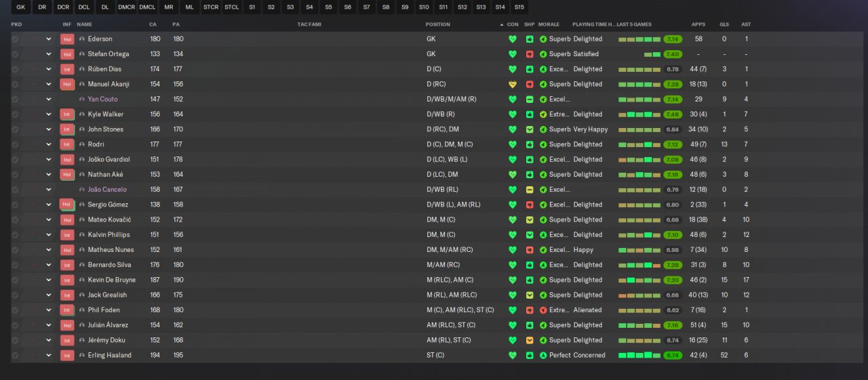Click Ederson's last 5 games form bars
This screenshot has height=380, width=868.
tap(639, 39)
